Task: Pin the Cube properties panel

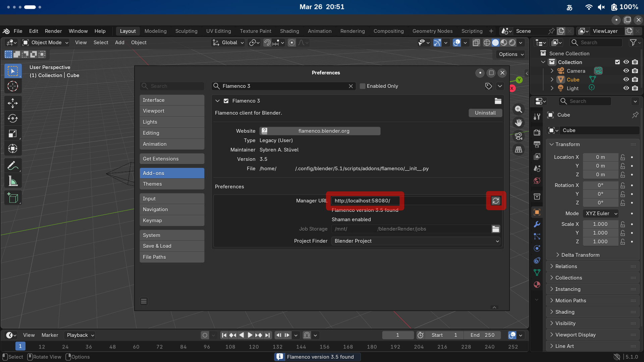Action: (635, 115)
